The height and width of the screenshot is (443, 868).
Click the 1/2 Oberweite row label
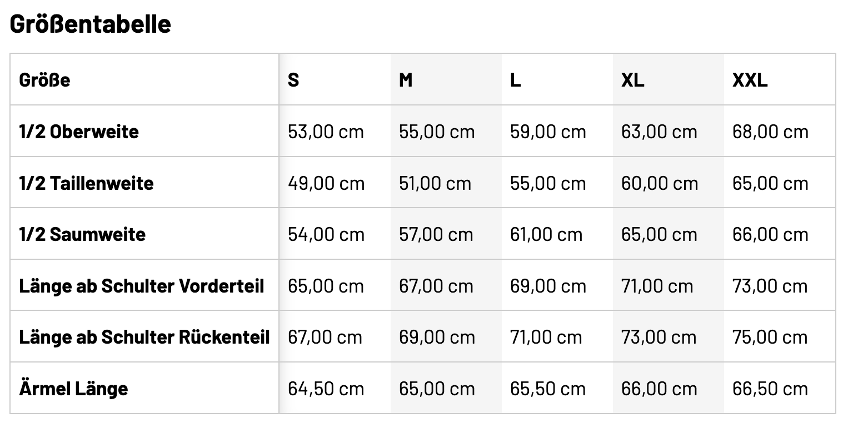(79, 132)
